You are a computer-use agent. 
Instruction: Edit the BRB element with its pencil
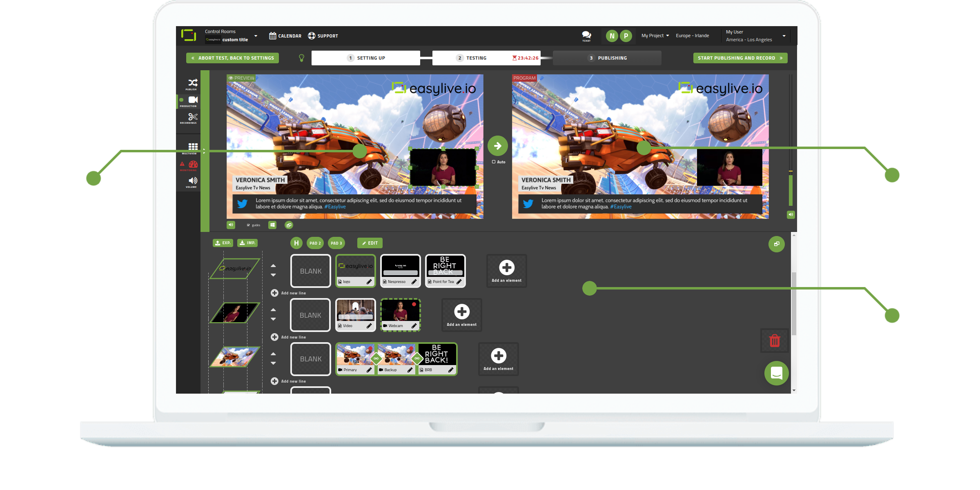pyautogui.click(x=451, y=370)
